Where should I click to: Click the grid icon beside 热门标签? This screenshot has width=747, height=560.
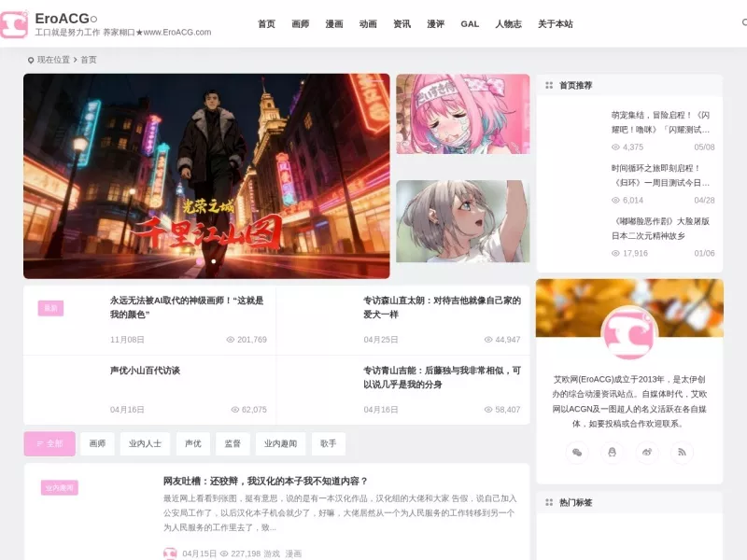click(x=549, y=502)
